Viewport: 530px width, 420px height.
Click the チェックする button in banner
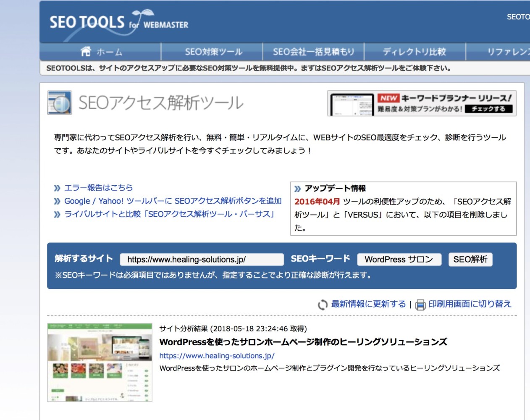[488, 109]
